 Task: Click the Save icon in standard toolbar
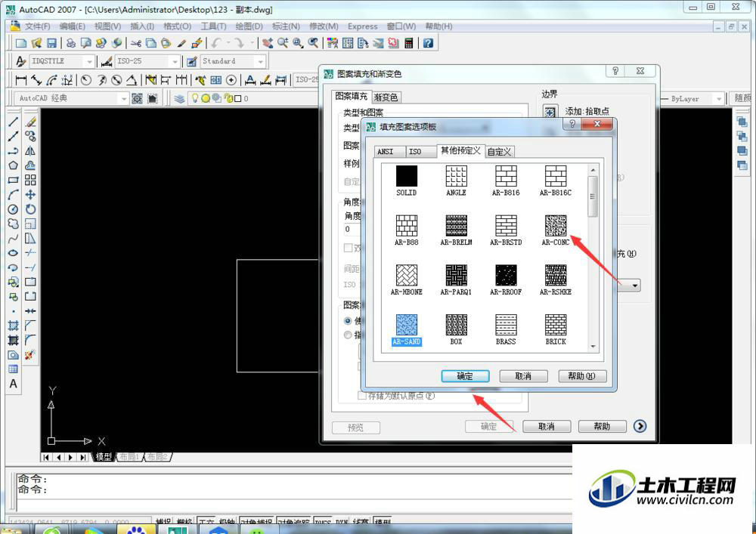[x=51, y=43]
